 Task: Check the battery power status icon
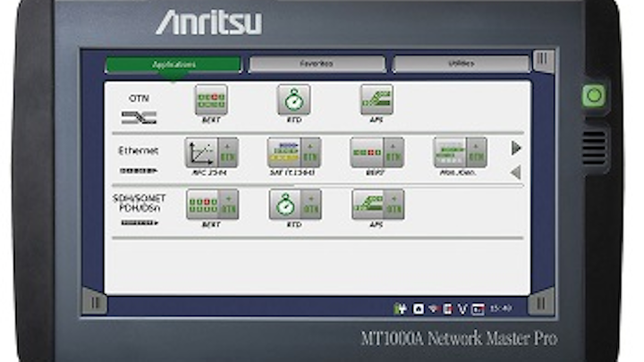click(400, 308)
